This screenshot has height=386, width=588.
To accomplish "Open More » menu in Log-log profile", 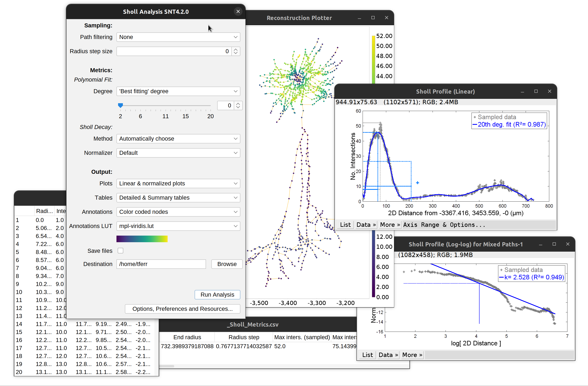I will point(412,355).
